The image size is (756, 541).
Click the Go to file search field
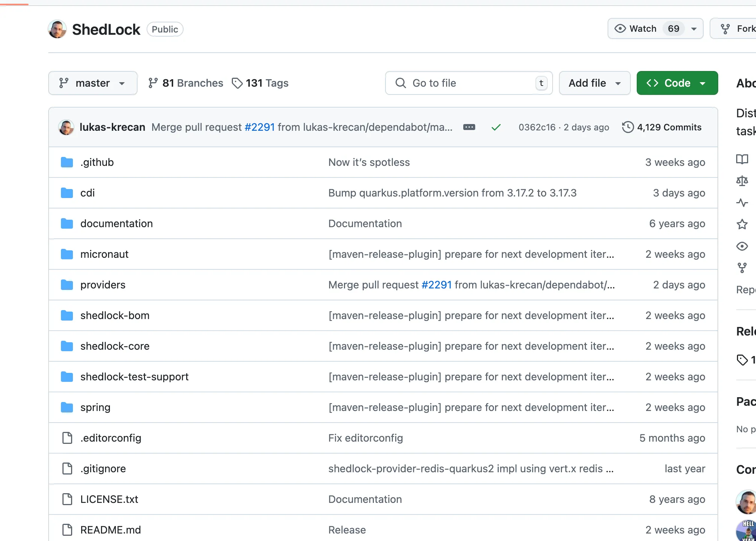[469, 83]
